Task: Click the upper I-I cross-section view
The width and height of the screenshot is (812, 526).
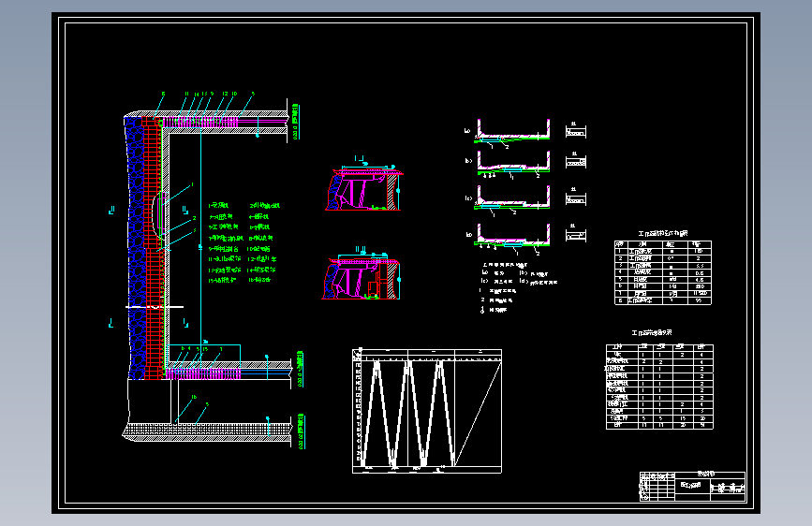Action: (364, 183)
